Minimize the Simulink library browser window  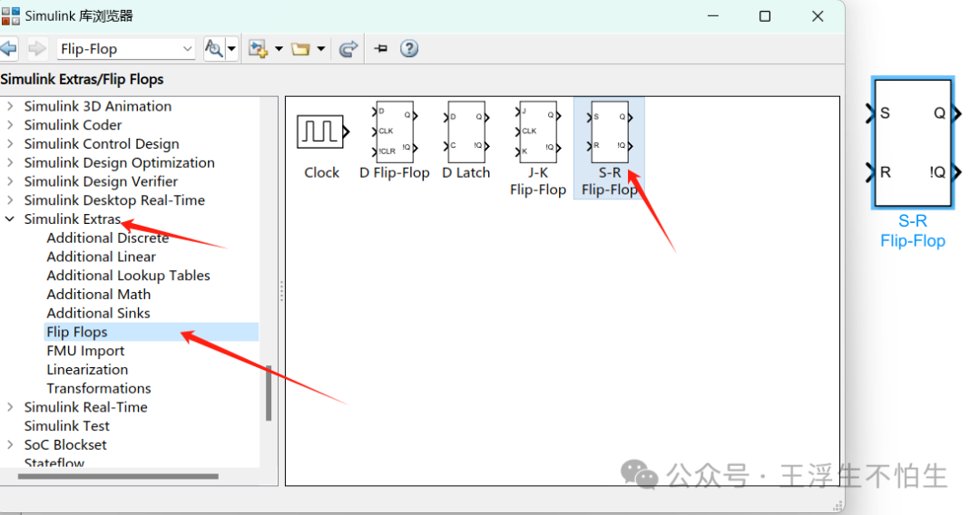point(713,16)
